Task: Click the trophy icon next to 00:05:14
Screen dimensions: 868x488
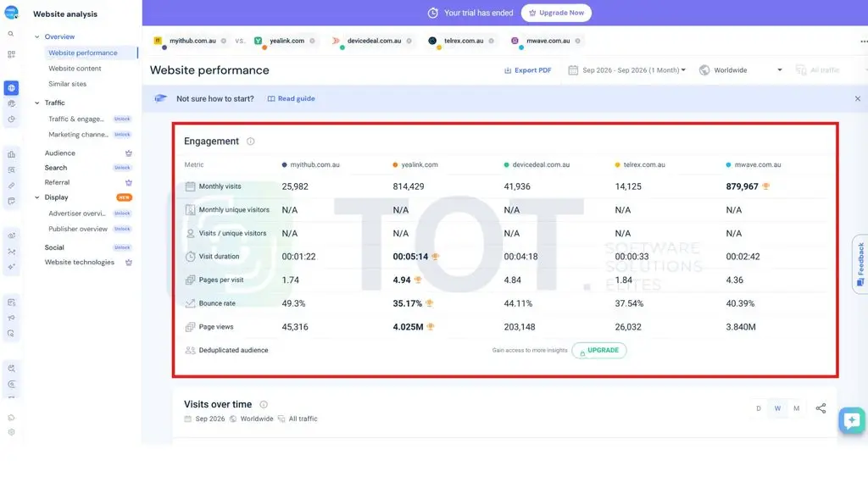Action: [x=435, y=257]
